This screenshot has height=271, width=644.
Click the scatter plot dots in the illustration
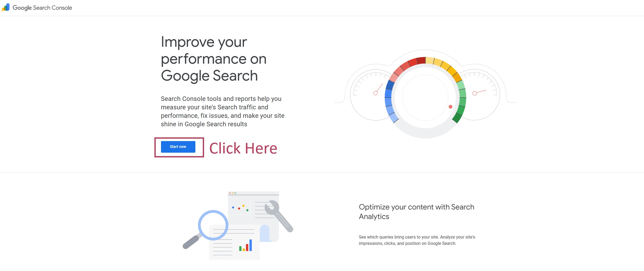240,208
